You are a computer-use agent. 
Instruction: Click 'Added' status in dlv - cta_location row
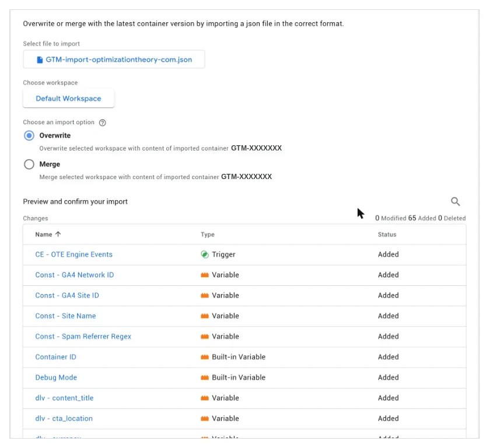[x=388, y=418]
